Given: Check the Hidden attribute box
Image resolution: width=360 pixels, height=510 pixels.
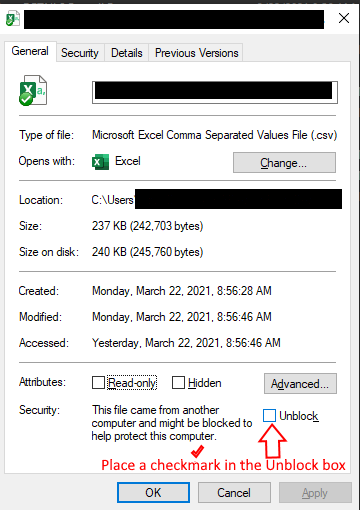Looking at the screenshot, I should (x=178, y=383).
